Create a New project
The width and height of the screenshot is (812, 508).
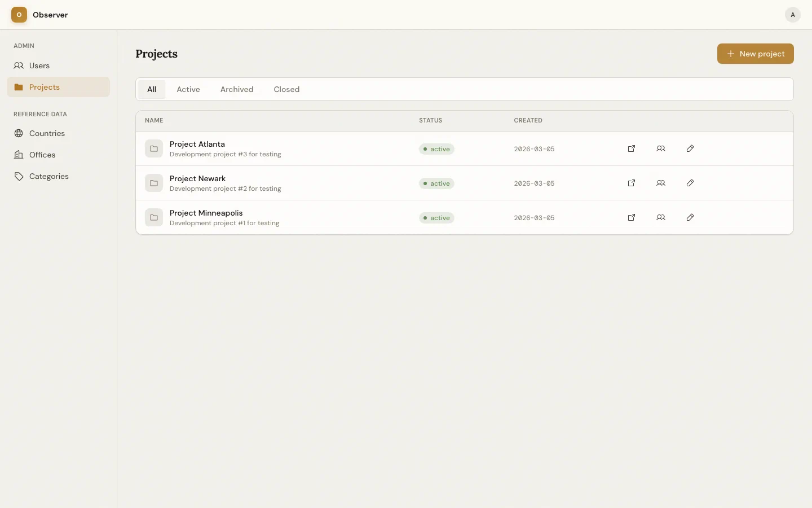(755, 54)
